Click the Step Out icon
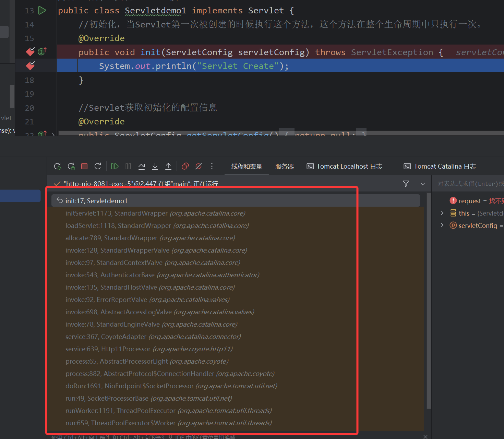This screenshot has height=439, width=504. [168, 166]
